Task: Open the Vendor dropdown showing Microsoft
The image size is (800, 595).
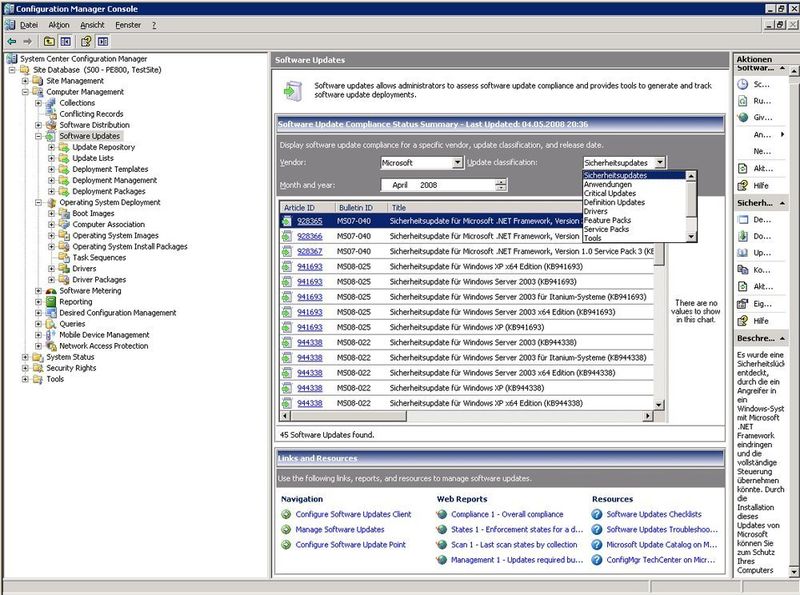Action: tap(458, 163)
